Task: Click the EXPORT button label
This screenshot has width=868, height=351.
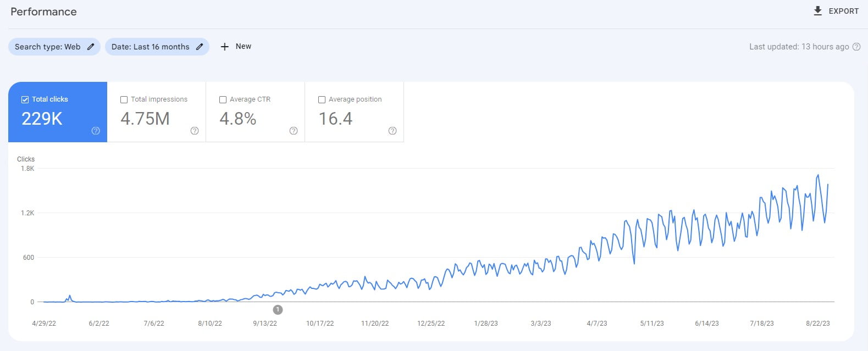Action: (x=843, y=11)
